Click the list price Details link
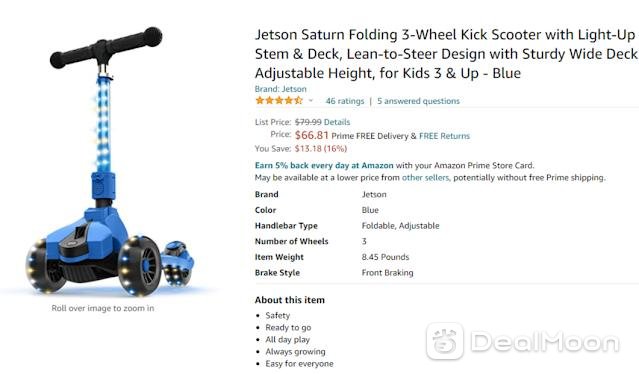This screenshot has width=639, height=374. (x=337, y=122)
